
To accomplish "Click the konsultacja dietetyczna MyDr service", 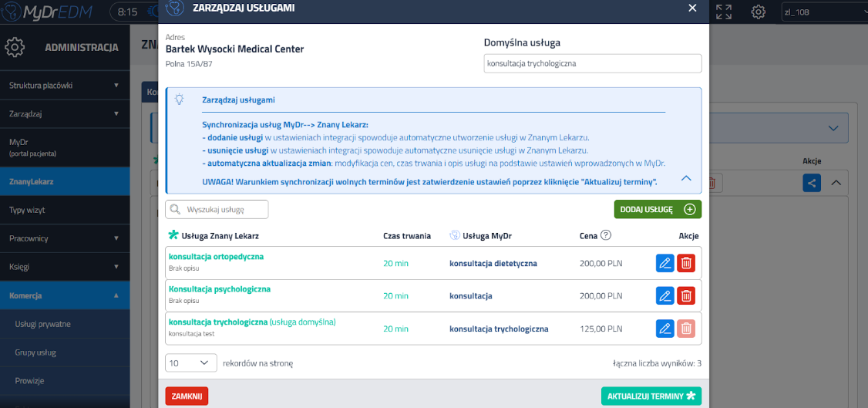I will coord(493,264).
